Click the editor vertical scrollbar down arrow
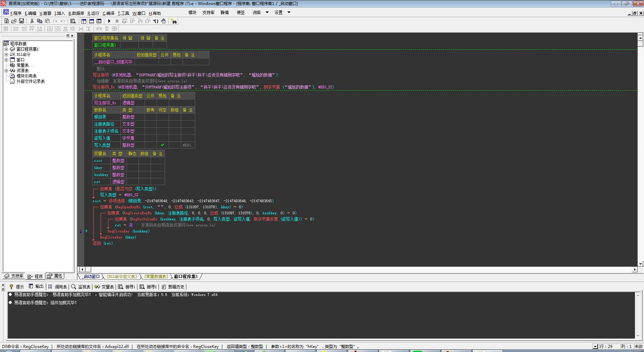The width and height of the screenshot is (644, 352). point(640,264)
